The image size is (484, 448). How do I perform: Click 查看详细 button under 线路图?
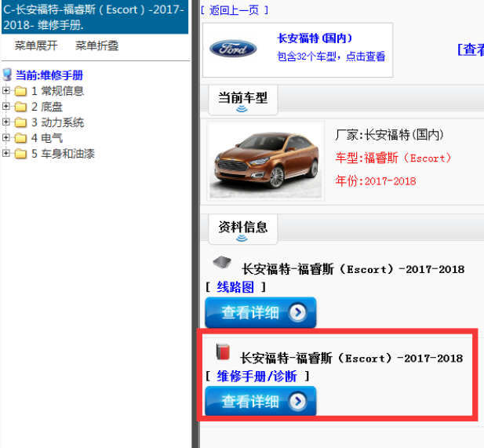pyautogui.click(x=260, y=312)
